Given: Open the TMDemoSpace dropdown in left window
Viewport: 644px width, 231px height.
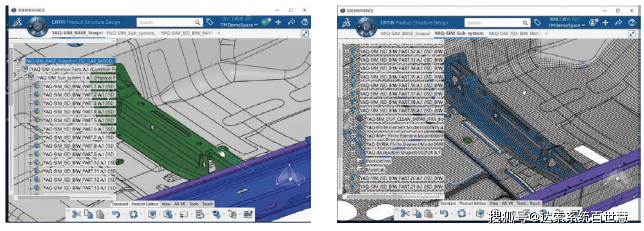Looking at the screenshot, I should pyautogui.click(x=238, y=25).
